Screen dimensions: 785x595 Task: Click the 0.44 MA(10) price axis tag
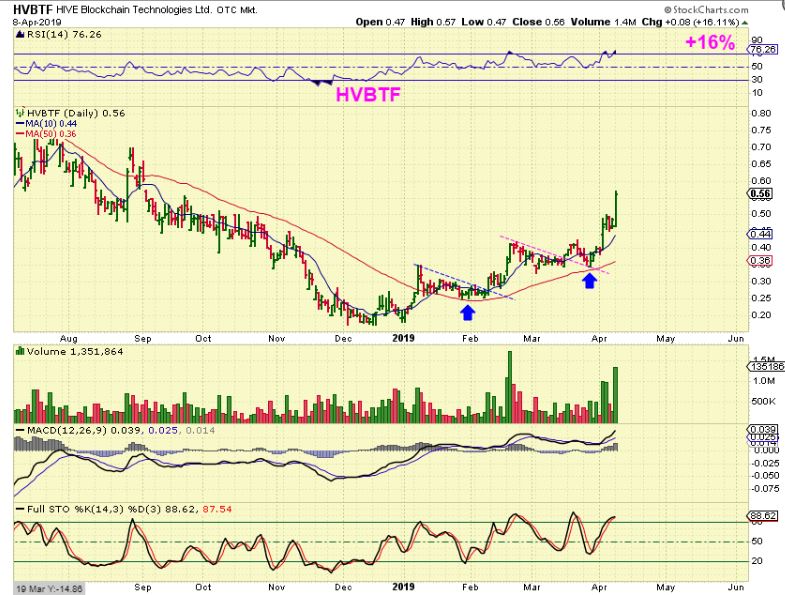coord(761,234)
